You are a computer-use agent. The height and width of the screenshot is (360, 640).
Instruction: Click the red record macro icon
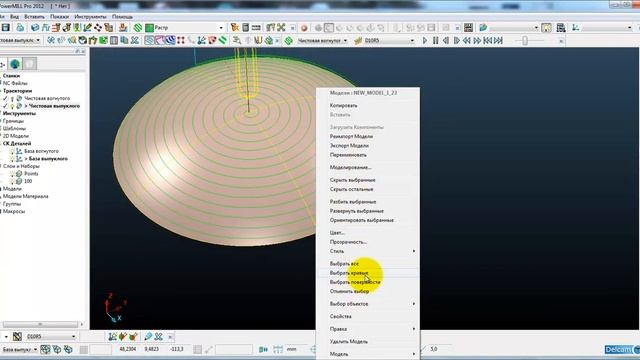pyautogui.click(x=304, y=28)
